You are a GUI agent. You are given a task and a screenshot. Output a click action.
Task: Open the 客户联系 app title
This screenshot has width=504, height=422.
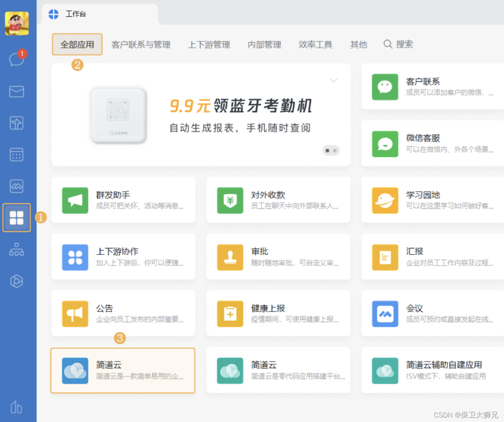[423, 82]
